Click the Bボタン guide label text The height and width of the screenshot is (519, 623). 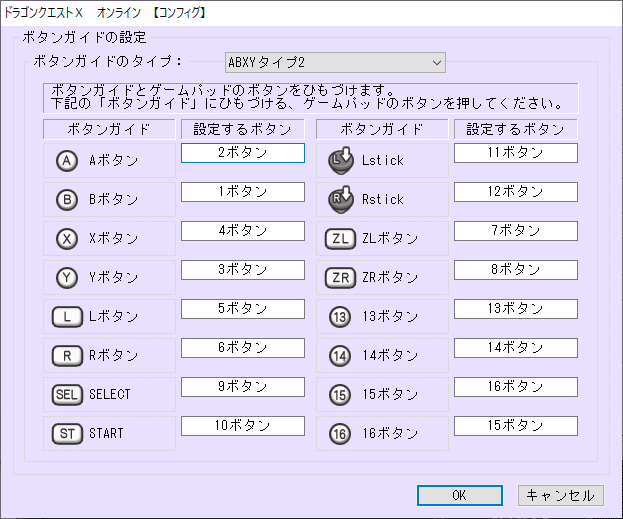click(x=114, y=199)
